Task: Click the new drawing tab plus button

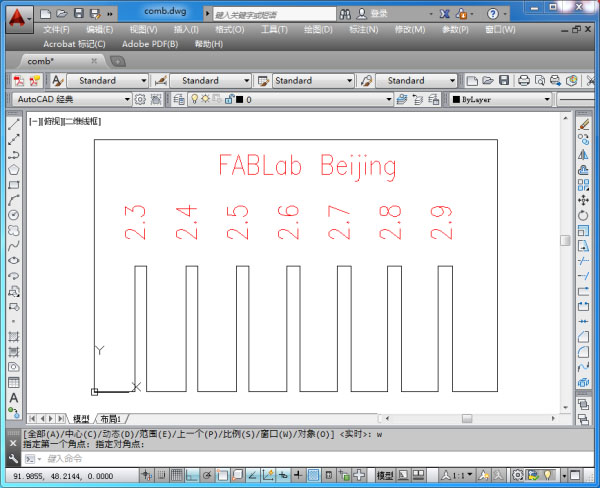Action: (x=117, y=61)
